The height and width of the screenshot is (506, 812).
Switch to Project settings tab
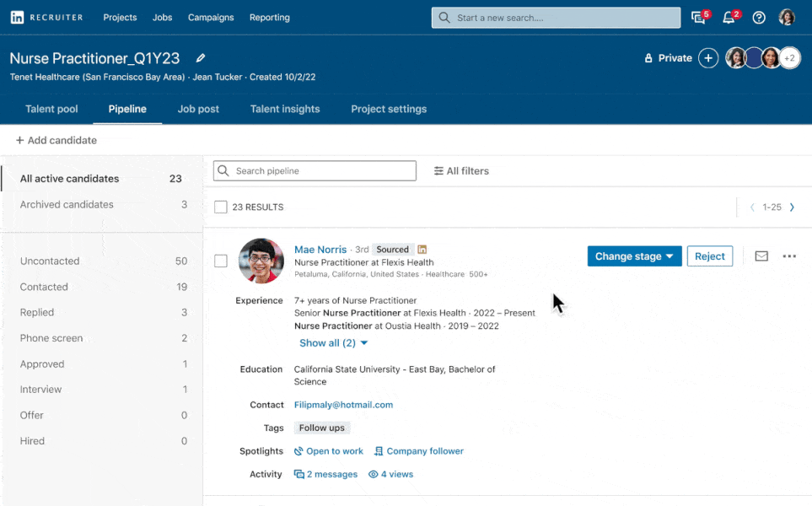(389, 109)
